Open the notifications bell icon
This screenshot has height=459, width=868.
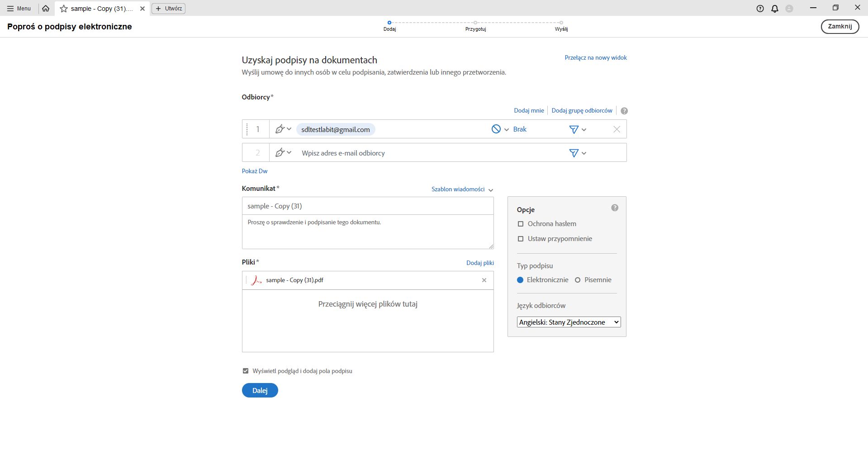pyautogui.click(x=775, y=9)
